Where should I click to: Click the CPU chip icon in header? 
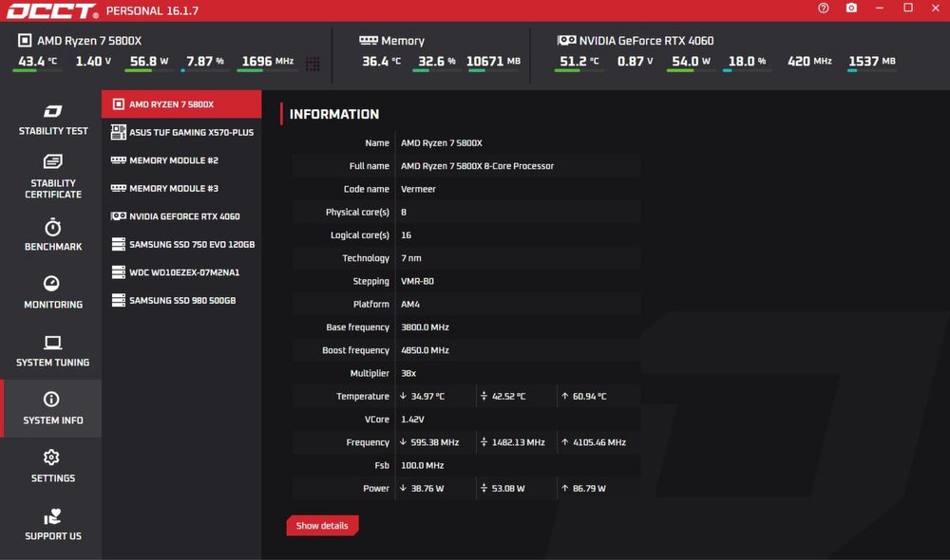pyautogui.click(x=25, y=41)
